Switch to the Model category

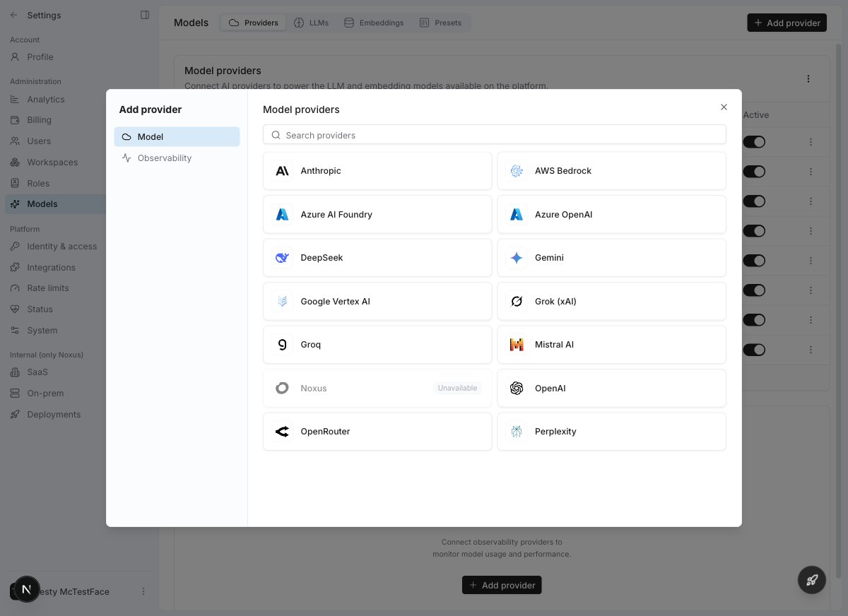[177, 137]
